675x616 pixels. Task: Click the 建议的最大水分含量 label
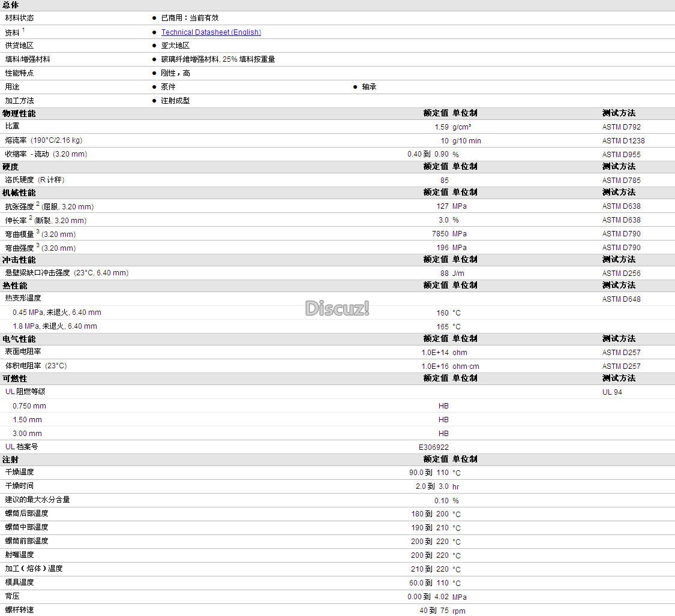point(37,500)
